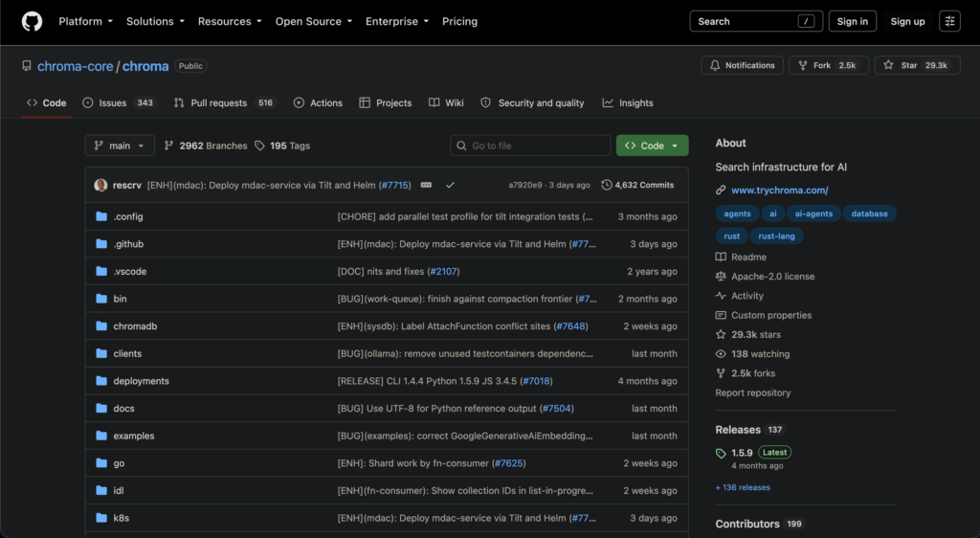The width and height of the screenshot is (980, 538).
Task: Open the GitHub home logo
Action: pyautogui.click(x=32, y=21)
